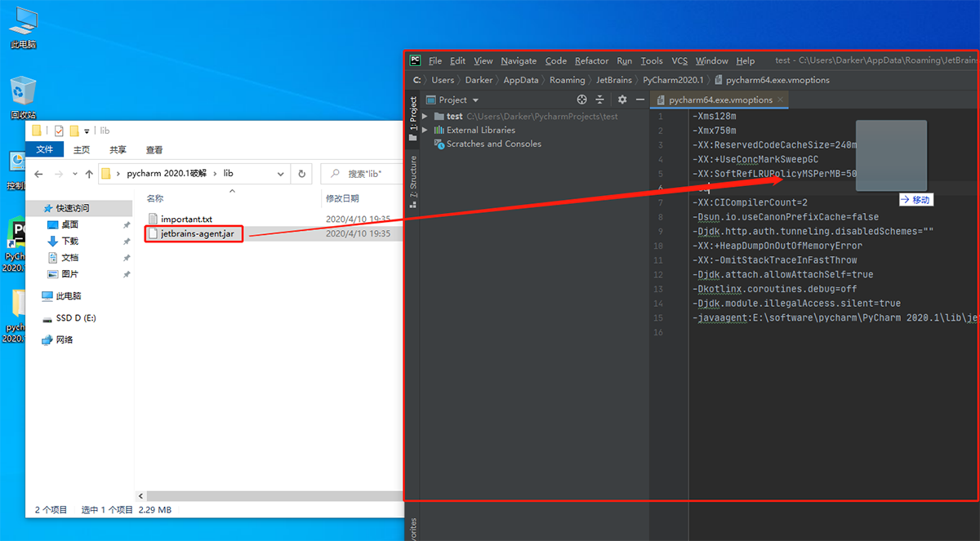Go up one folder with the up arrow
The height and width of the screenshot is (541, 980).
point(88,174)
